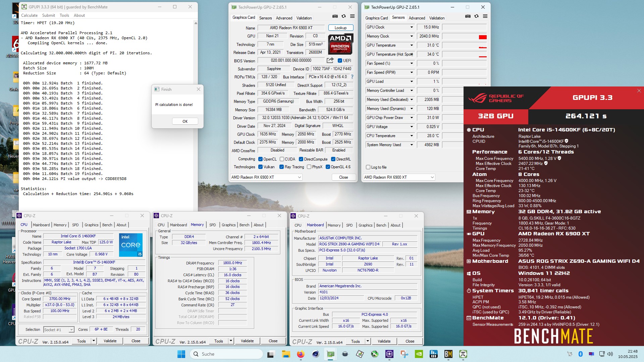Image resolution: width=644 pixels, height=362 pixels.
Task: Click screenshot camera icon in left GPU-Z window
Action: pos(335,16)
